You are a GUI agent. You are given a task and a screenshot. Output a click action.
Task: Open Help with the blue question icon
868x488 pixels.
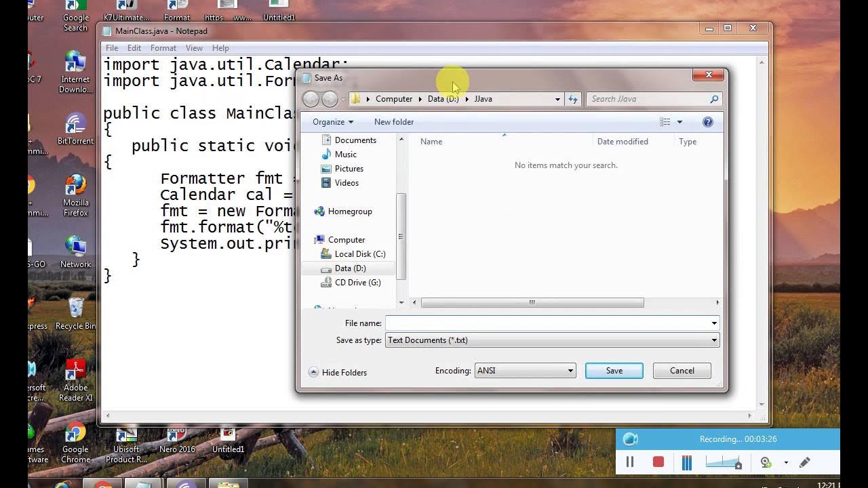(708, 122)
